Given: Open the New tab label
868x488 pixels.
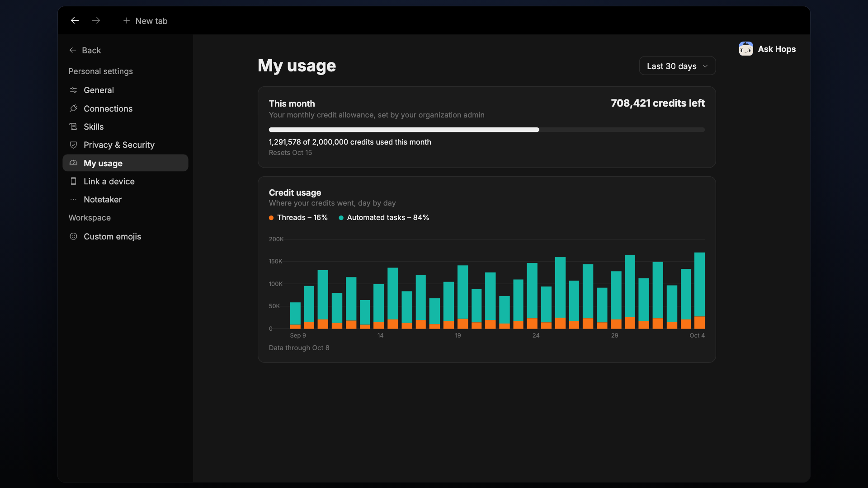Looking at the screenshot, I should (151, 21).
